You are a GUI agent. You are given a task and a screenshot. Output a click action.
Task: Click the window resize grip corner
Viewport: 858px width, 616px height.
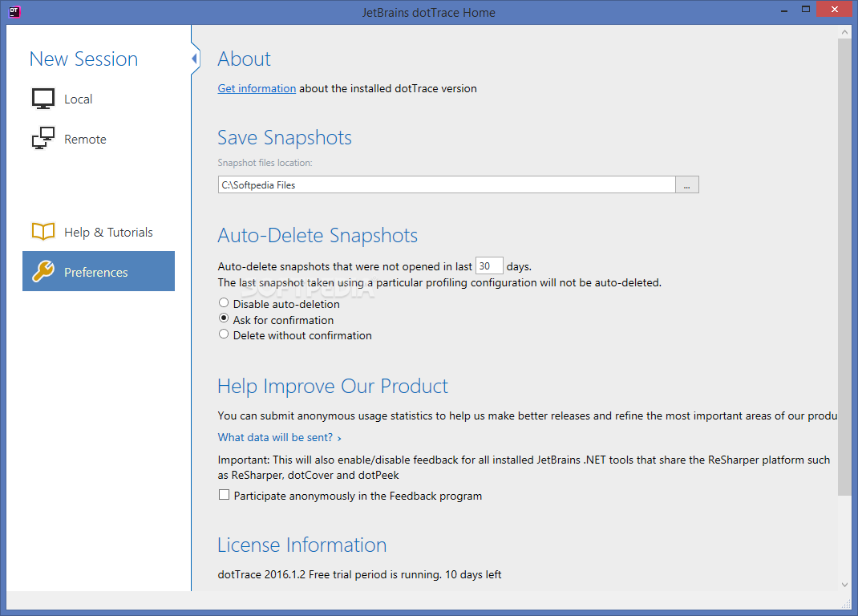point(847,603)
